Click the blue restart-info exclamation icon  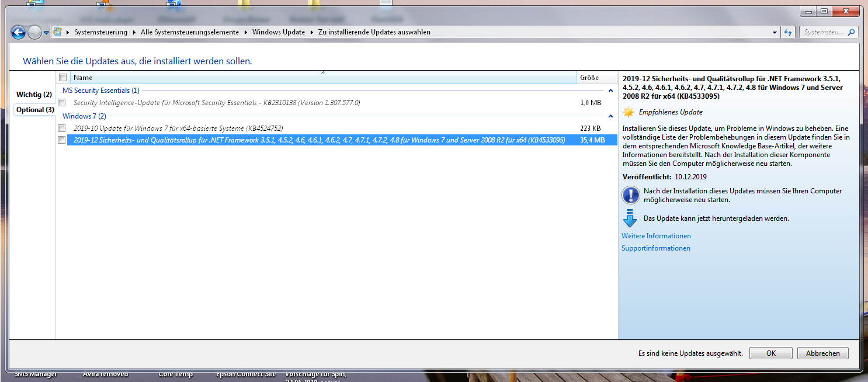click(x=630, y=195)
